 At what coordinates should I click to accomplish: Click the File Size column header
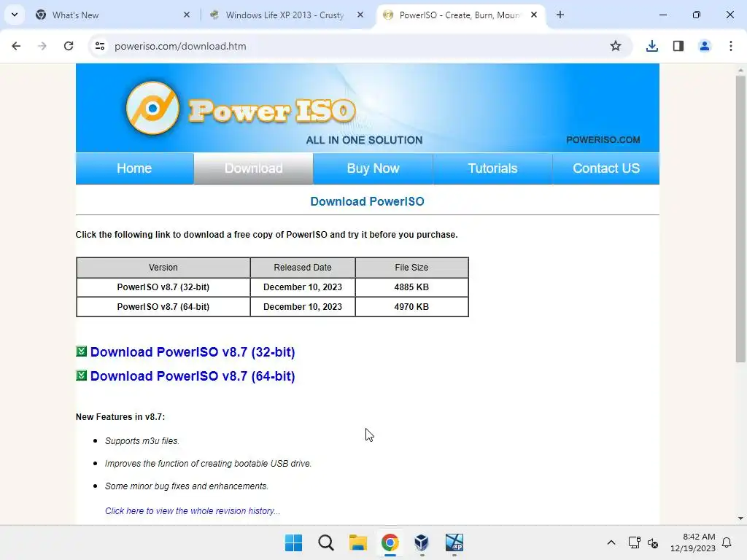pos(411,268)
